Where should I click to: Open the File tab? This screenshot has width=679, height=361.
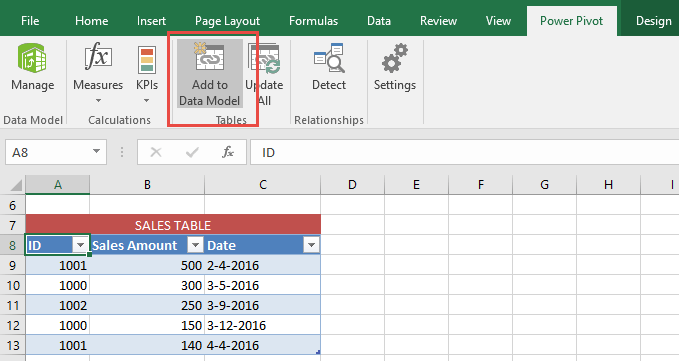tap(30, 21)
